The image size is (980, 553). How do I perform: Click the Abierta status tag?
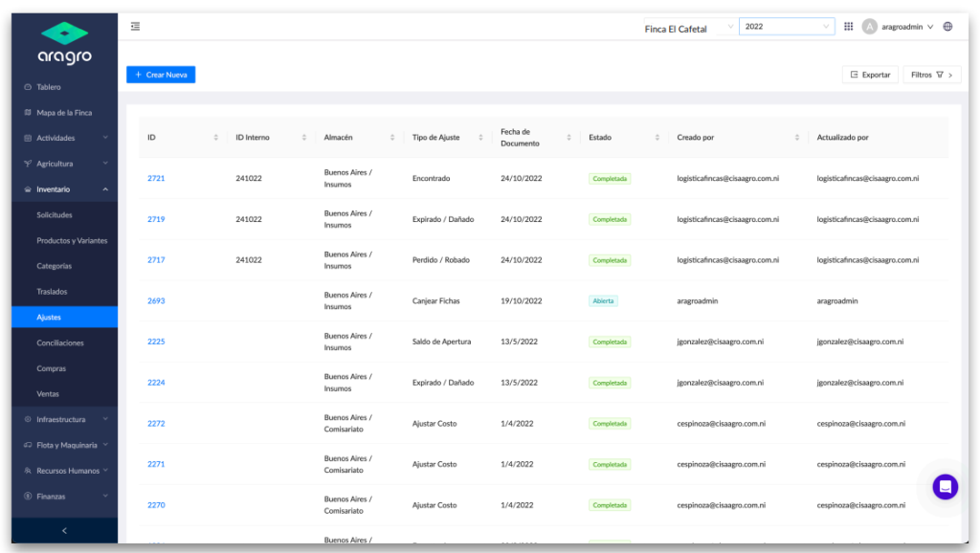click(603, 300)
